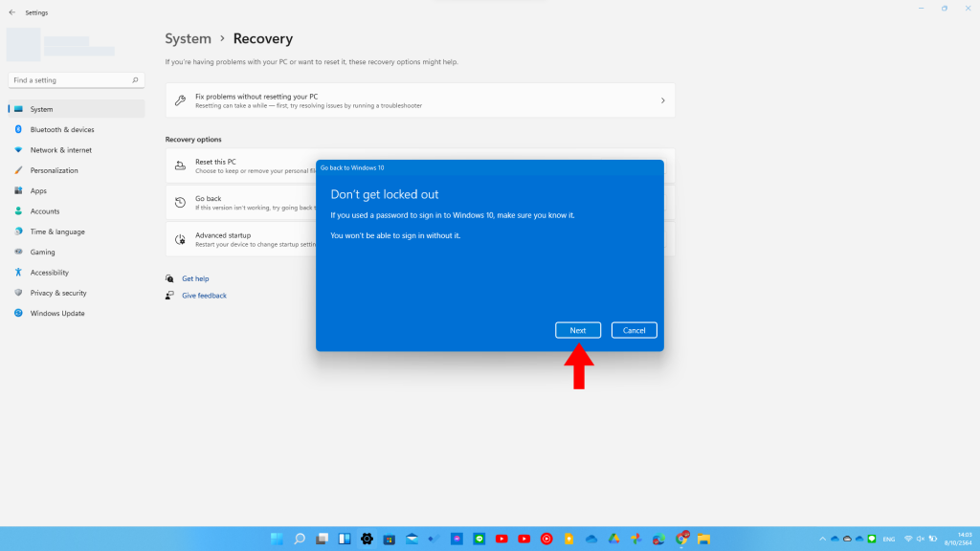Open Task View from the taskbar
The width and height of the screenshot is (980, 551).
(322, 539)
